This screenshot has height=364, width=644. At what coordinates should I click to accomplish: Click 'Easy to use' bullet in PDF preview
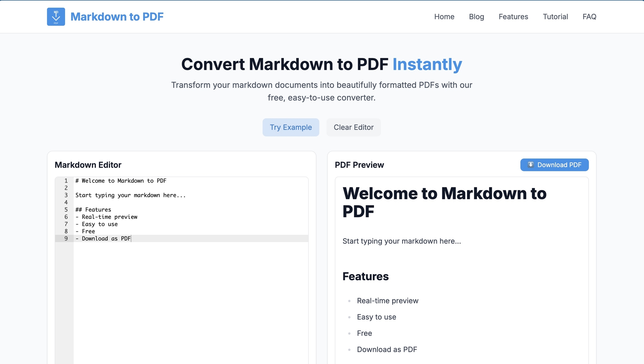click(376, 317)
